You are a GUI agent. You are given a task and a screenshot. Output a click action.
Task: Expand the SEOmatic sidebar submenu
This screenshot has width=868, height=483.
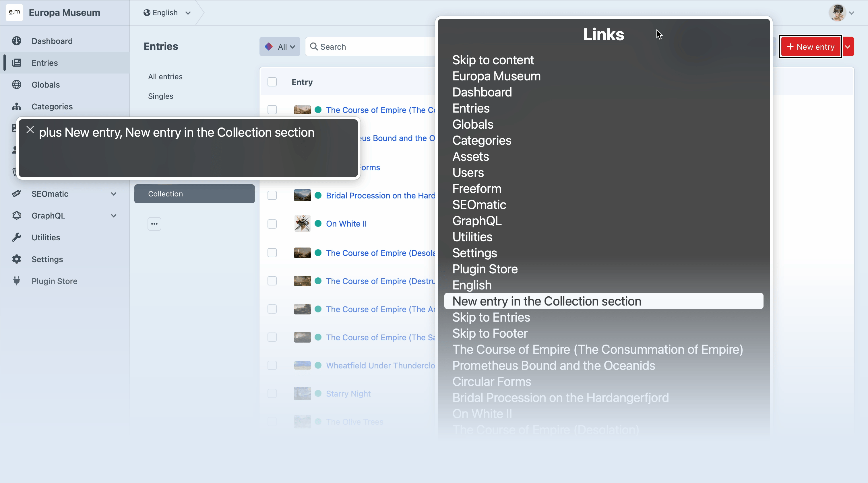click(x=114, y=194)
